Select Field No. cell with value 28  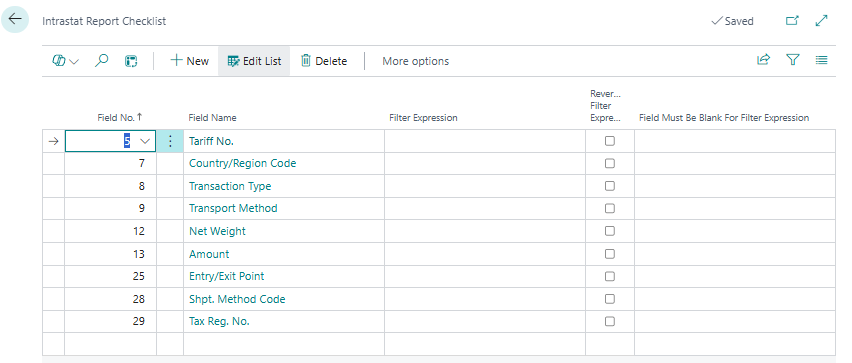[x=110, y=299]
